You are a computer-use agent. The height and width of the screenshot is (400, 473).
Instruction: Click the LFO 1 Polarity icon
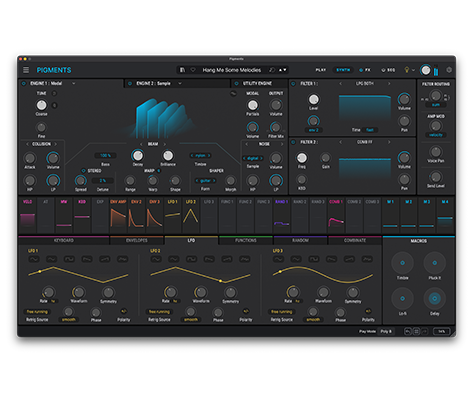[x=123, y=311]
